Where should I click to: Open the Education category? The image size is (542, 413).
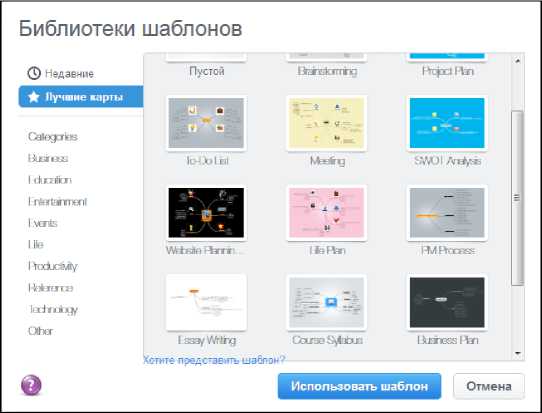coord(50,180)
